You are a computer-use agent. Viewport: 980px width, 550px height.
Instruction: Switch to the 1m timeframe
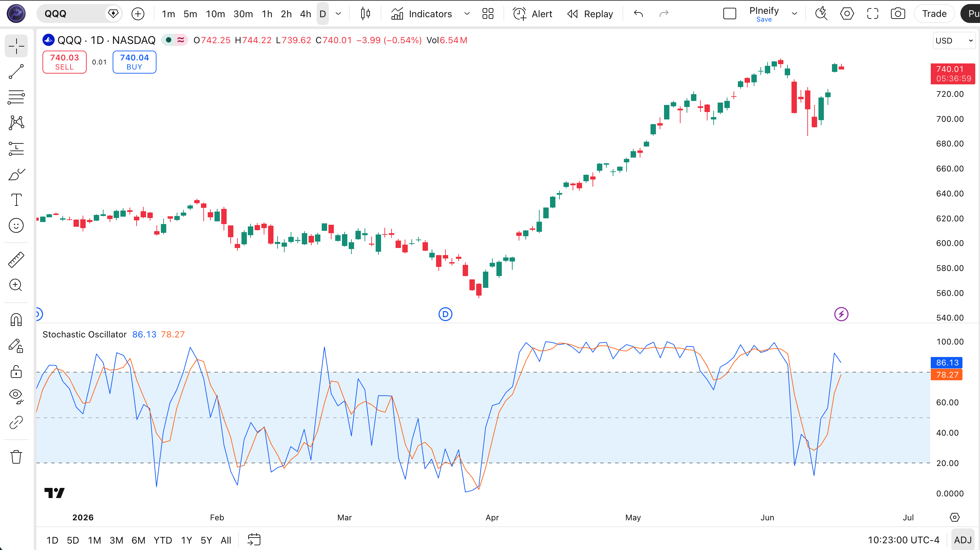(x=168, y=14)
